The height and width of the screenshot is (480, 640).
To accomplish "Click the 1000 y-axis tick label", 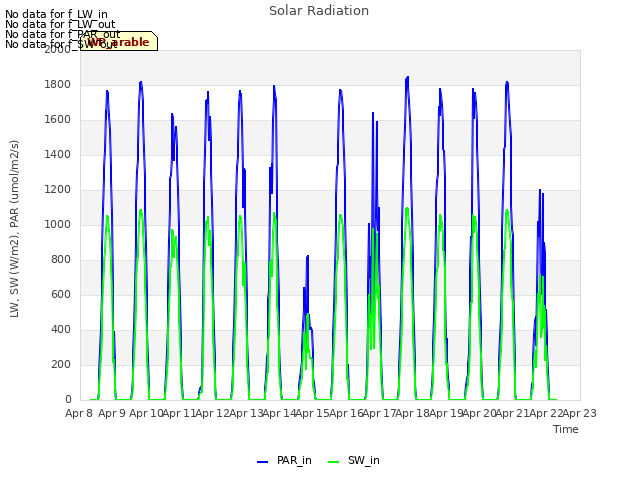I will [58, 224].
